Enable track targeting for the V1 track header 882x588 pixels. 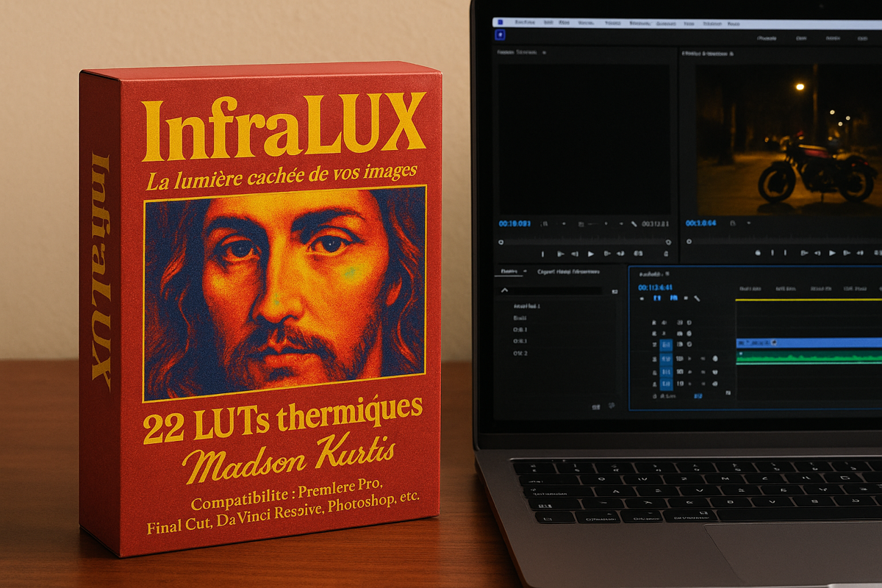pyautogui.click(x=667, y=345)
